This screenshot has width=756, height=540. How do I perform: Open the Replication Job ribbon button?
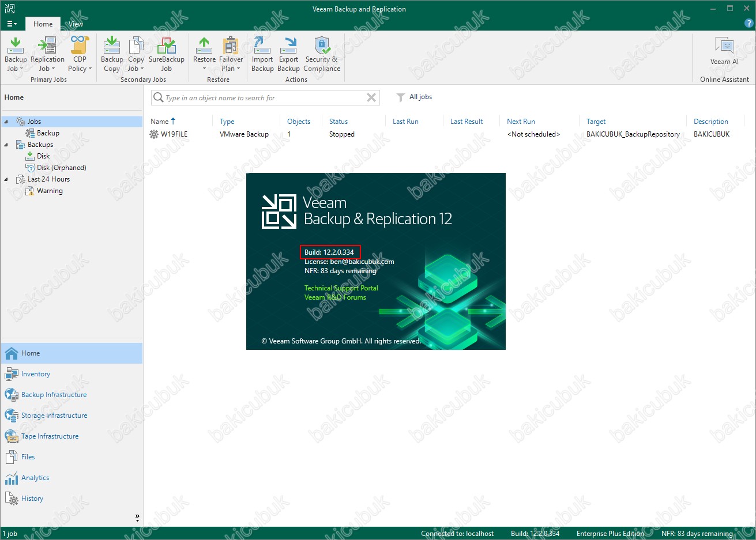(x=47, y=54)
